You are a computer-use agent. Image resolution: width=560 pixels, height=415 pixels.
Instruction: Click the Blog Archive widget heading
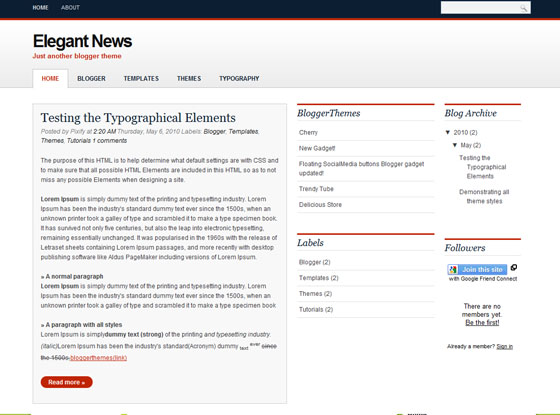(471, 113)
